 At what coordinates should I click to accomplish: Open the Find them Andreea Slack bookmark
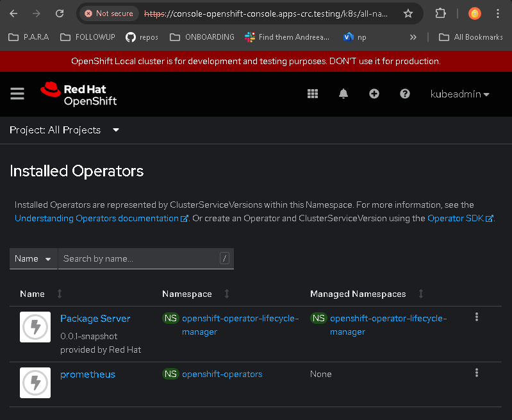[x=286, y=37]
